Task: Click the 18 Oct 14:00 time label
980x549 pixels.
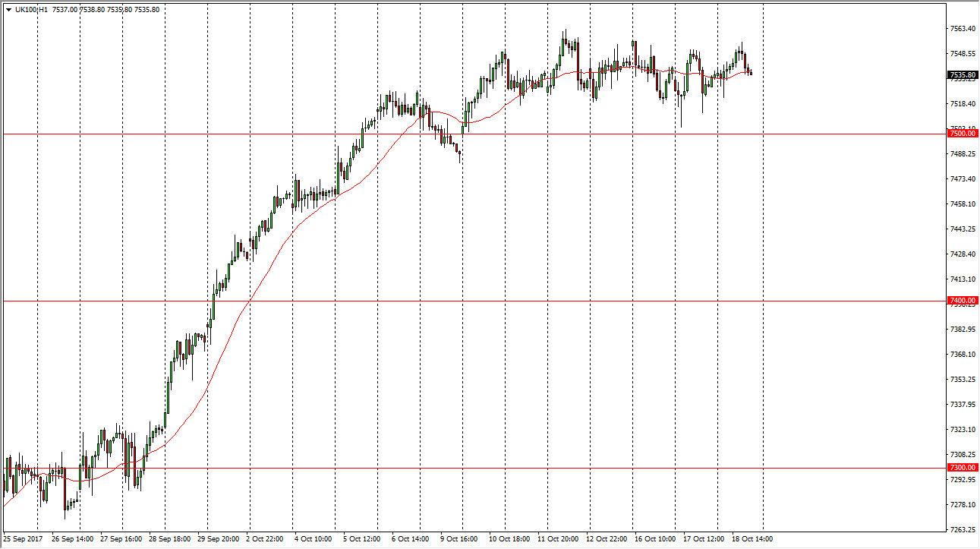Action: (752, 539)
